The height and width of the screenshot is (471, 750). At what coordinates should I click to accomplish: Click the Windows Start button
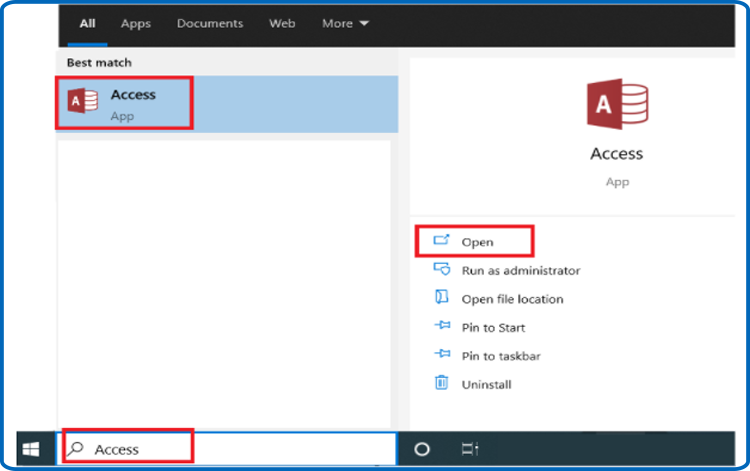point(32,449)
